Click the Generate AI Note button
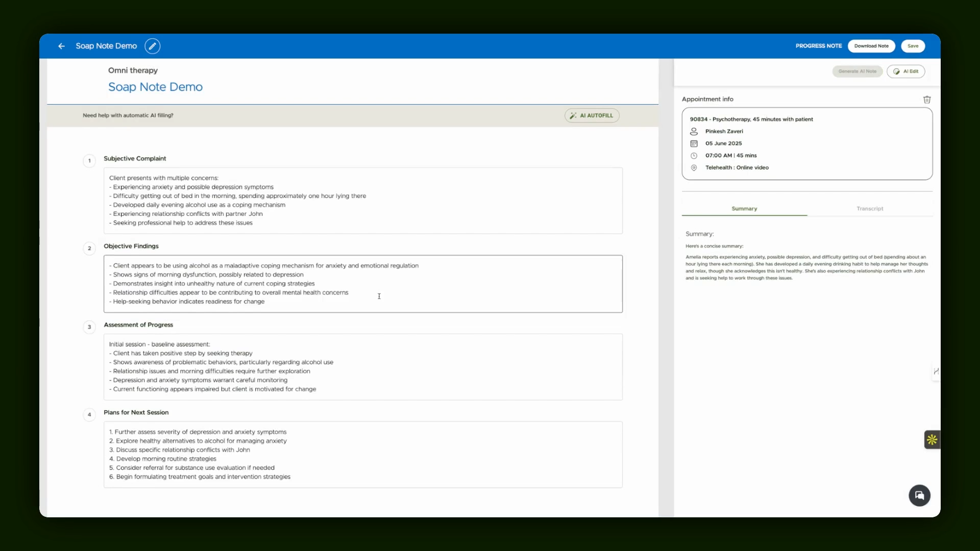 point(857,71)
